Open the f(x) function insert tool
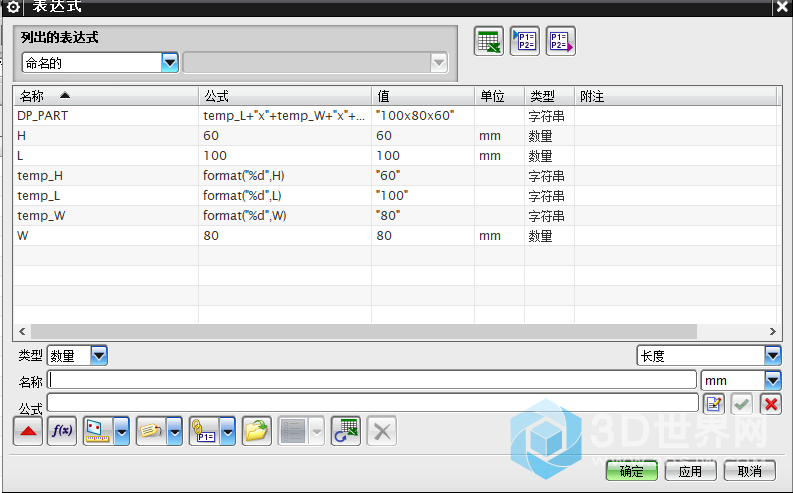The width and height of the screenshot is (793, 493). [x=61, y=431]
